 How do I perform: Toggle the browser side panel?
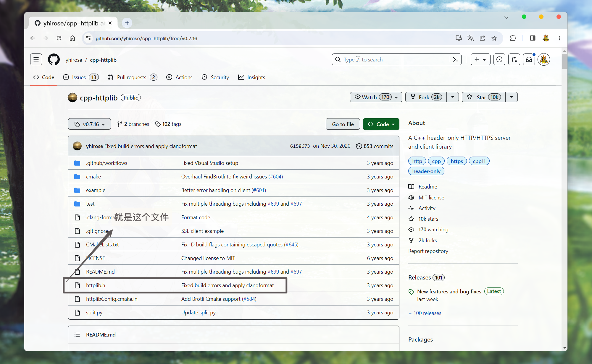(533, 38)
